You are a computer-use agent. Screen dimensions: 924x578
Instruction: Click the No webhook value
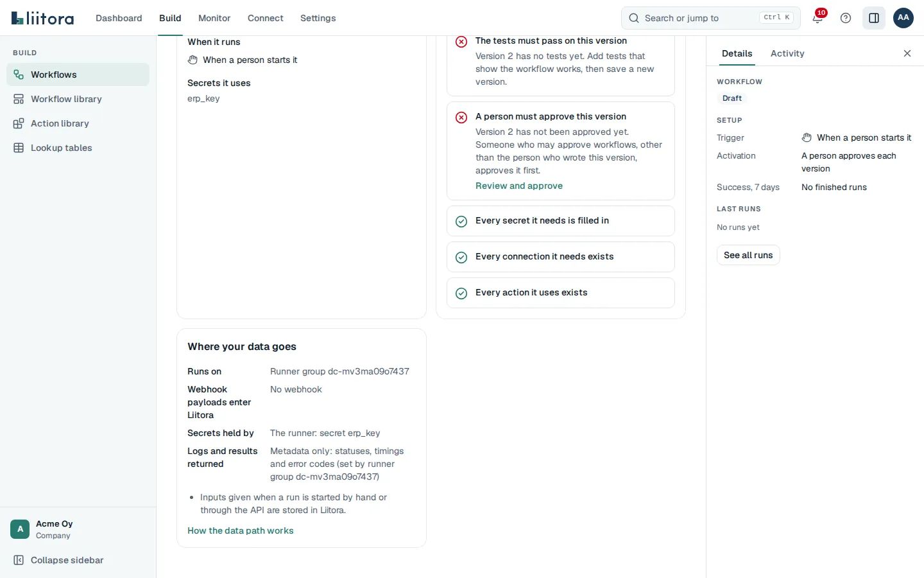click(x=296, y=389)
